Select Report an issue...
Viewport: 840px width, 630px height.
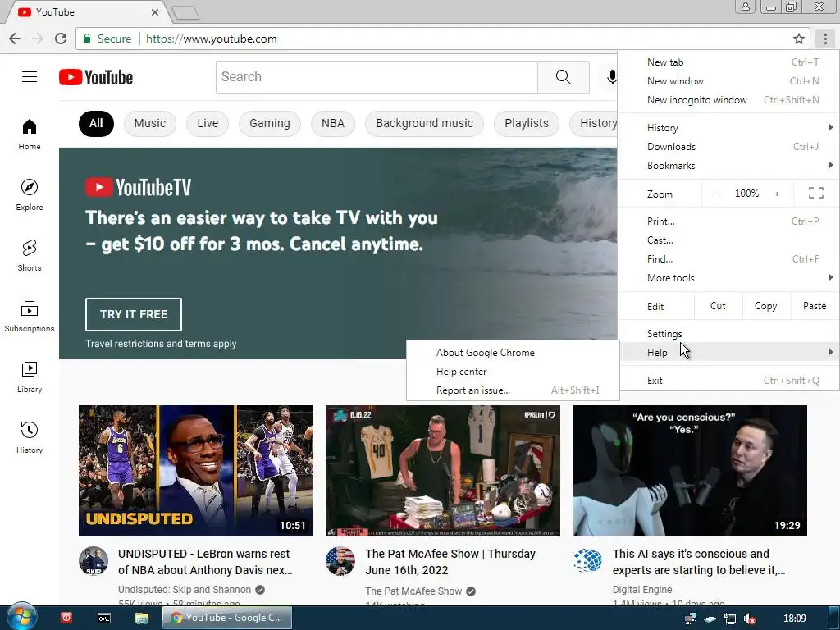[x=513, y=390]
